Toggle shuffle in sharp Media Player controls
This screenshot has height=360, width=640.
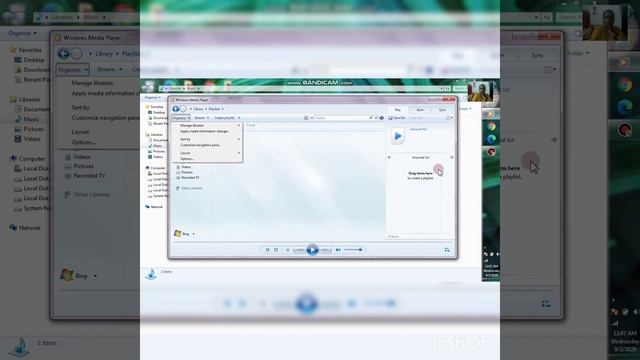(267, 250)
